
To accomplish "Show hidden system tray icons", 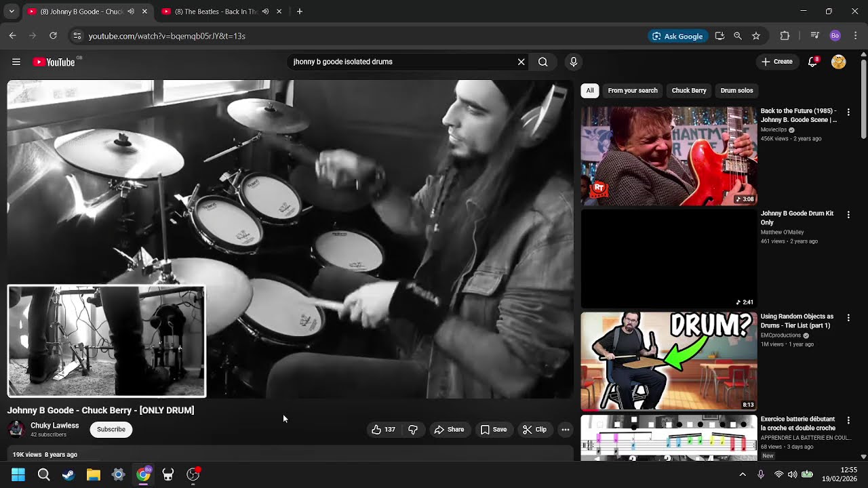I will pos(743,475).
